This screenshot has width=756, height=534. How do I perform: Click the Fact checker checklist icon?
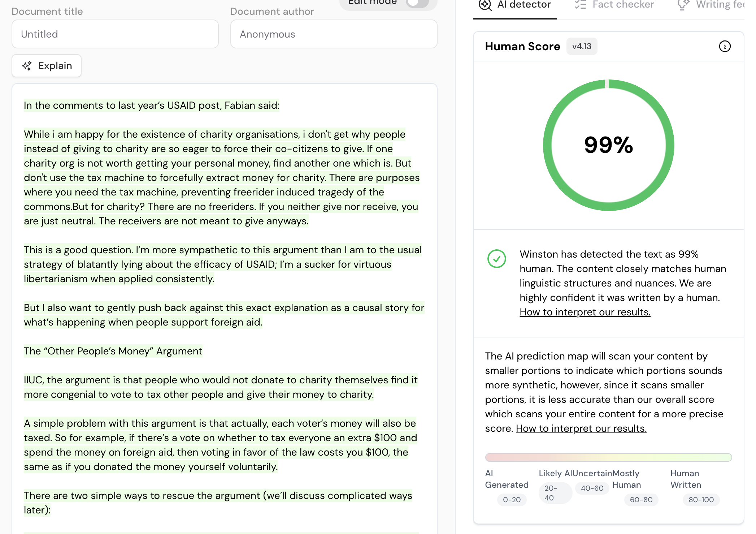(x=580, y=5)
